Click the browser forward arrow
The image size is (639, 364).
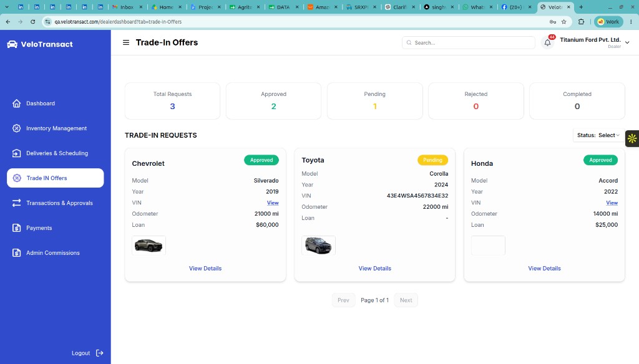(x=21, y=22)
